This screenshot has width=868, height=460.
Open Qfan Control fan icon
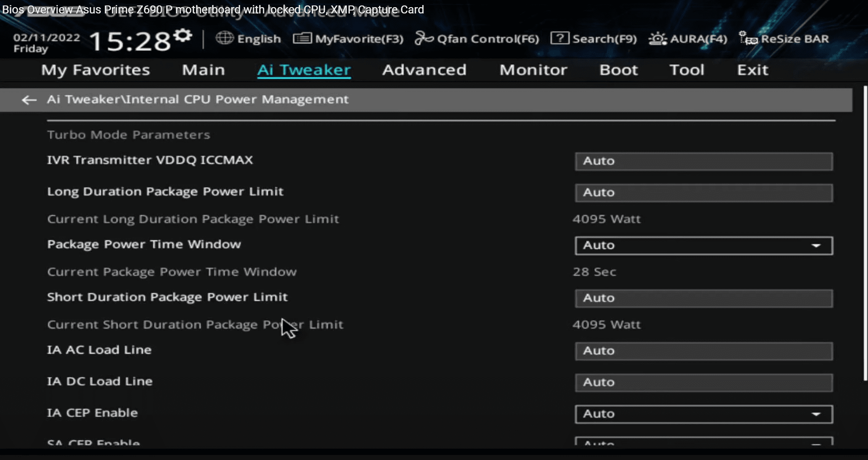(423, 38)
